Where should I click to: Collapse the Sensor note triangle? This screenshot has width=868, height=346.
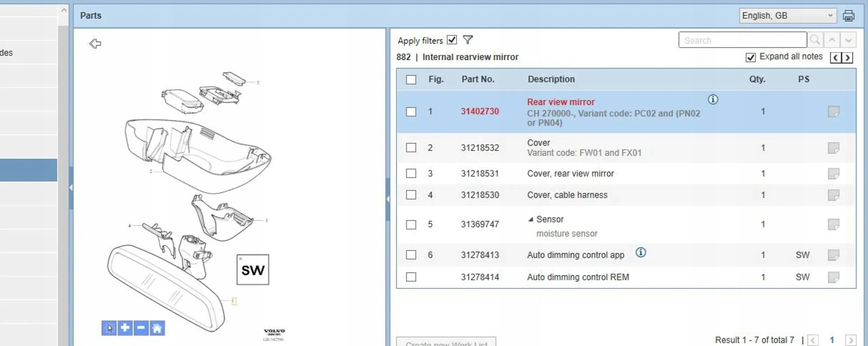click(531, 219)
